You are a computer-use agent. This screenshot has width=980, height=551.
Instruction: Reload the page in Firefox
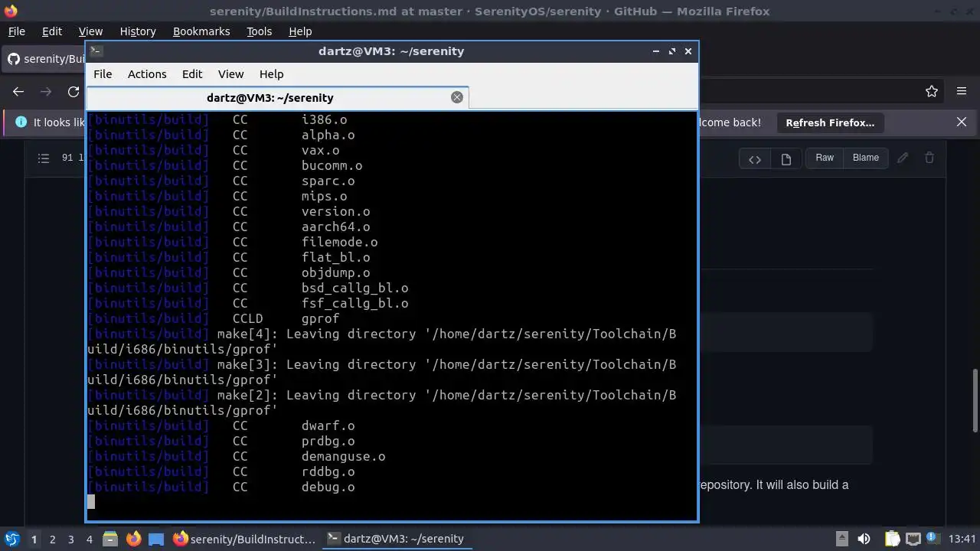coord(73,92)
